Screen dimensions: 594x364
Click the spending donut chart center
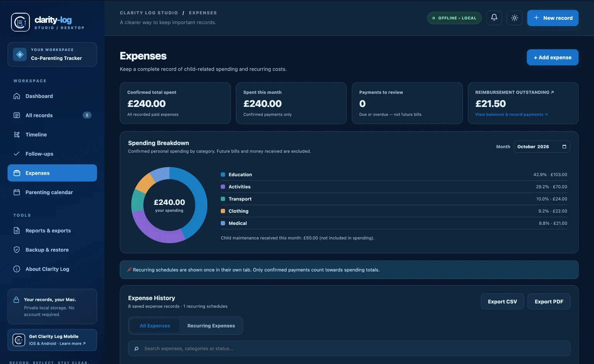169,205
